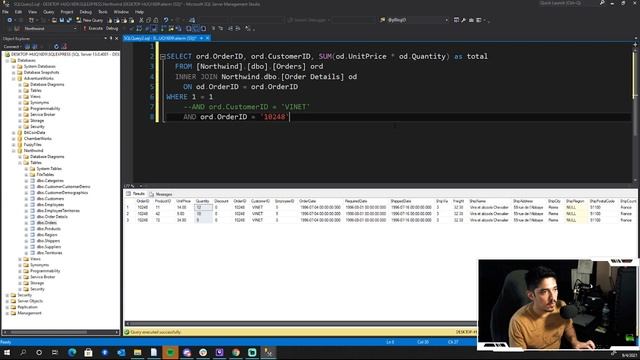Click the Object Explorer horizontal scrollbar

(60, 332)
